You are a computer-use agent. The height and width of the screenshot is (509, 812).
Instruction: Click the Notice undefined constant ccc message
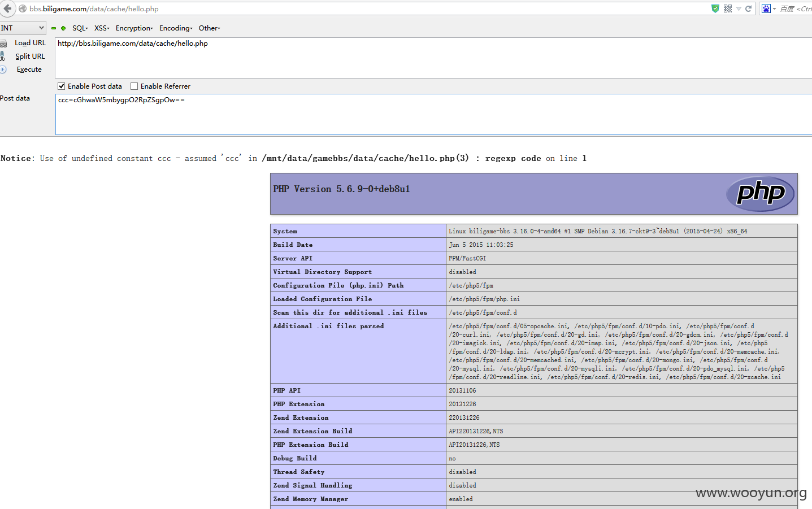click(x=293, y=158)
